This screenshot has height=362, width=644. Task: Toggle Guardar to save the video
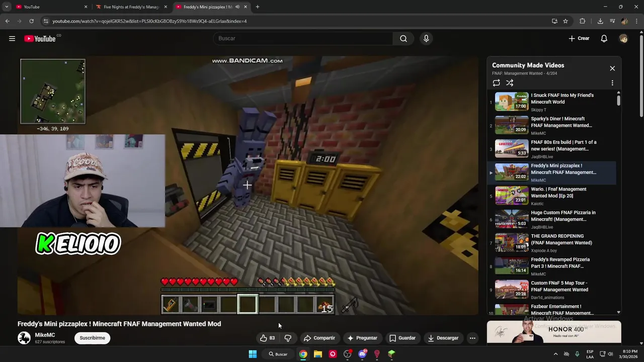pos(403,338)
